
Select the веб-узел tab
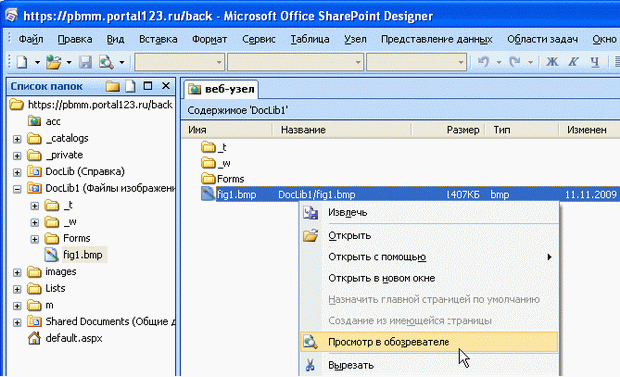click(x=221, y=89)
